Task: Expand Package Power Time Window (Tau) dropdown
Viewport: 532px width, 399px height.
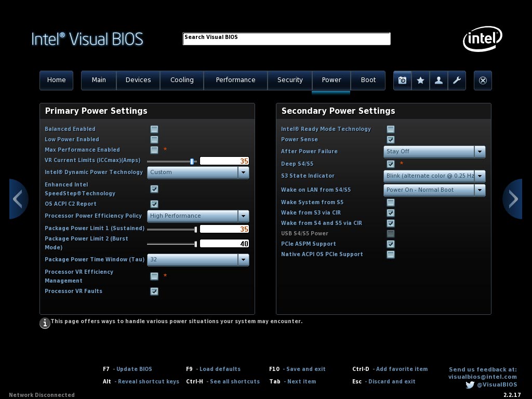Action: coord(198,260)
